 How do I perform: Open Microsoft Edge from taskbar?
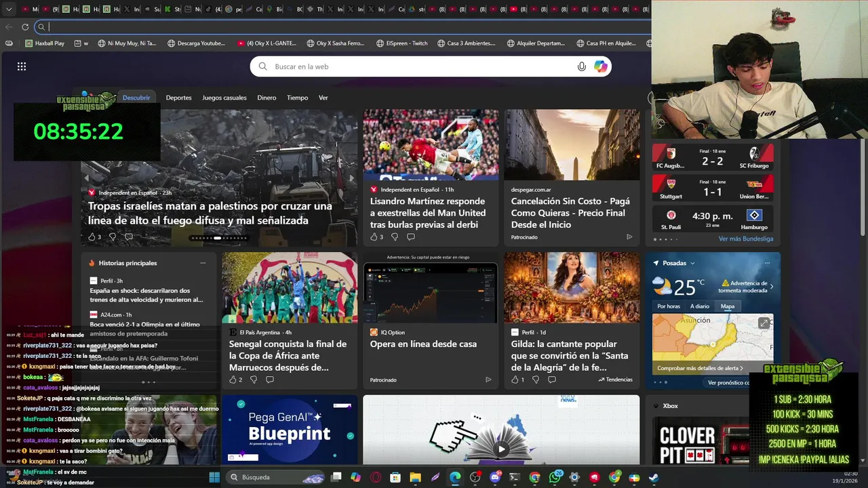[455, 477]
